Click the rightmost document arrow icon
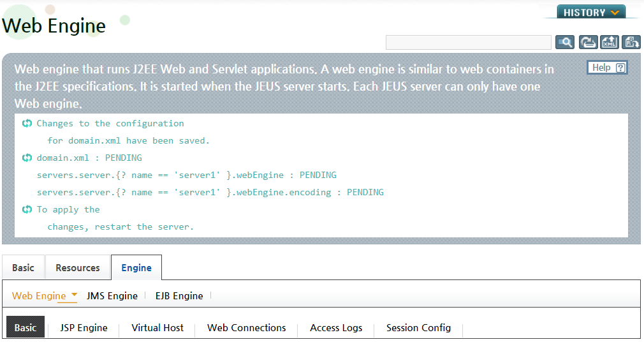Screen dimensions: 644x342 click(x=631, y=42)
